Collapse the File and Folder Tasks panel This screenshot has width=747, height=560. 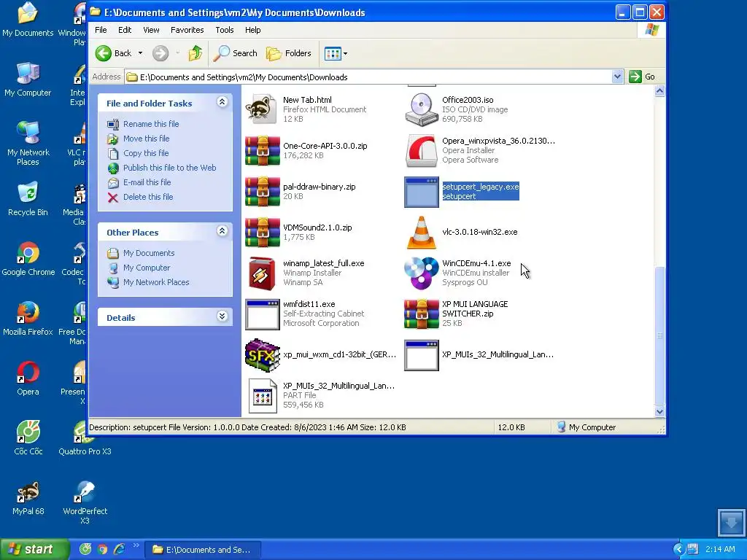222,102
